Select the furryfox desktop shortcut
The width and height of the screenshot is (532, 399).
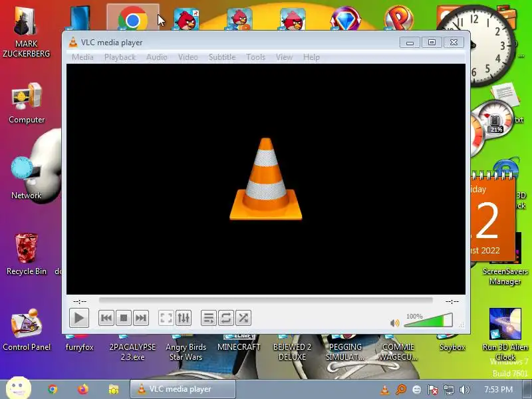79,343
